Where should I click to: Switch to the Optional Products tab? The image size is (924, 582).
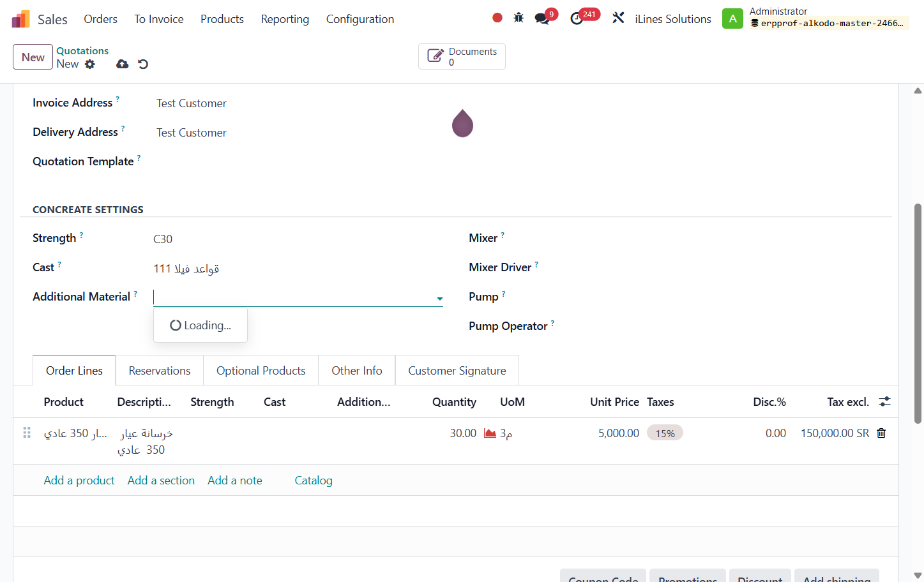click(261, 371)
